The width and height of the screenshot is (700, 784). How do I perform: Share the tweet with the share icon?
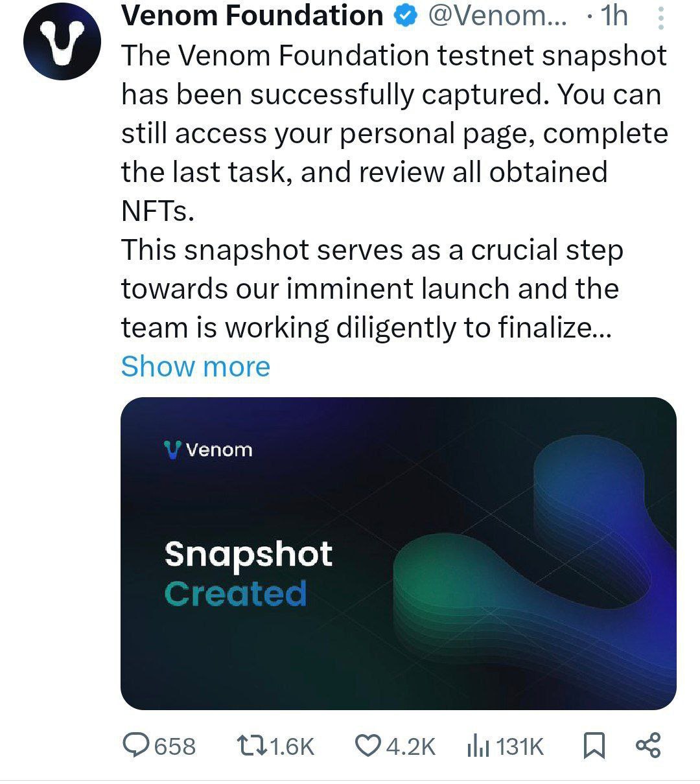(648, 746)
